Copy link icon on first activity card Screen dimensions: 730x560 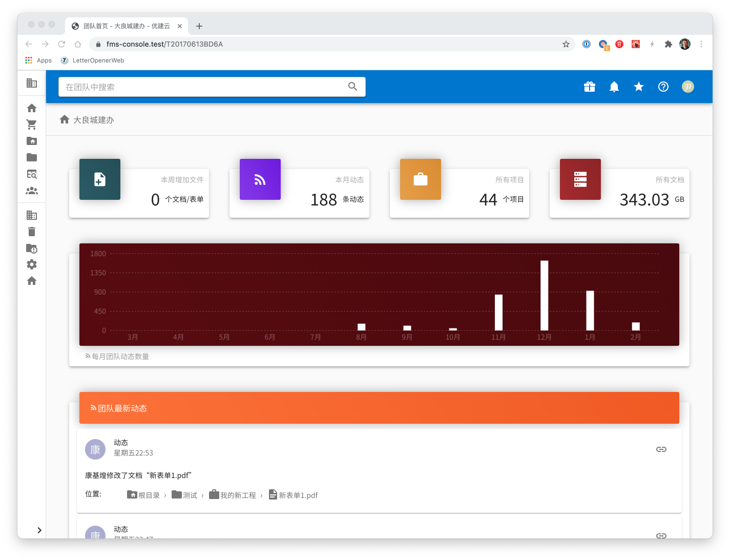[661, 449]
